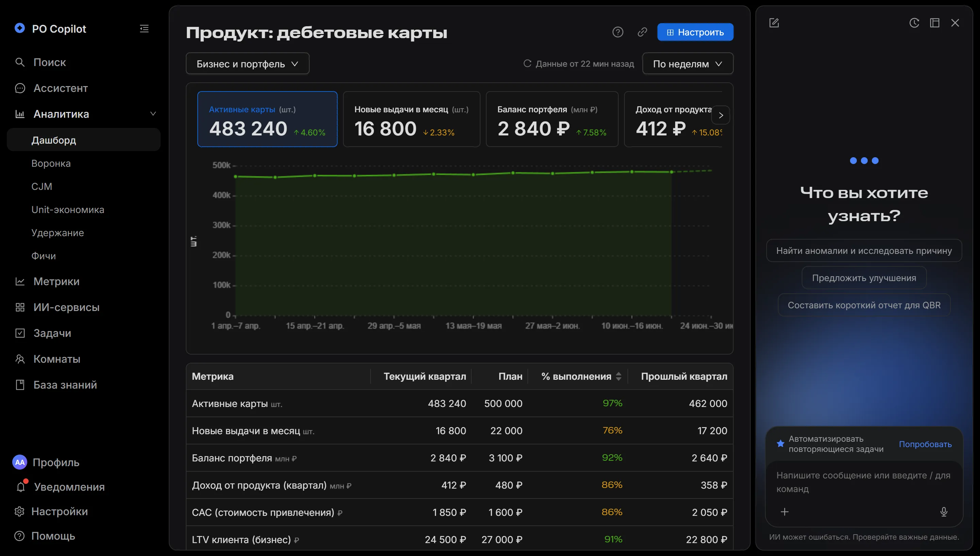Viewport: 980px width, 556px height.
Task: Collapse the sidebar with the menu icon
Action: click(x=144, y=29)
